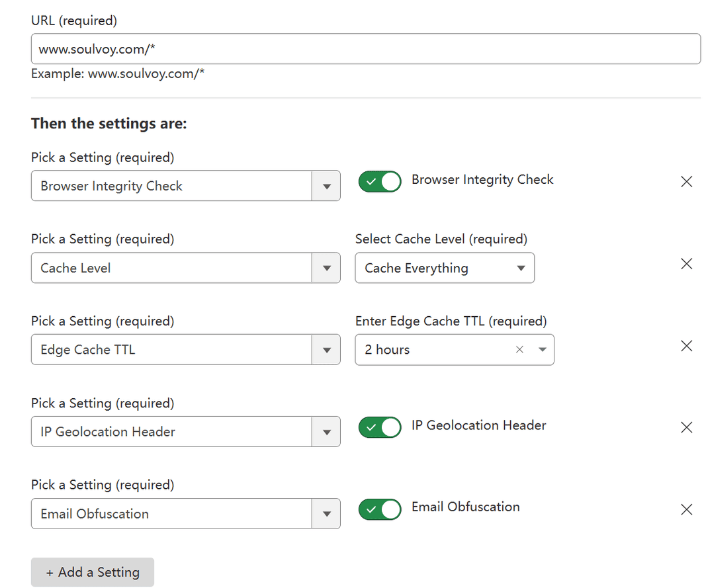Delete the Cache Level setting row
This screenshot has width=704, height=588.
click(686, 263)
